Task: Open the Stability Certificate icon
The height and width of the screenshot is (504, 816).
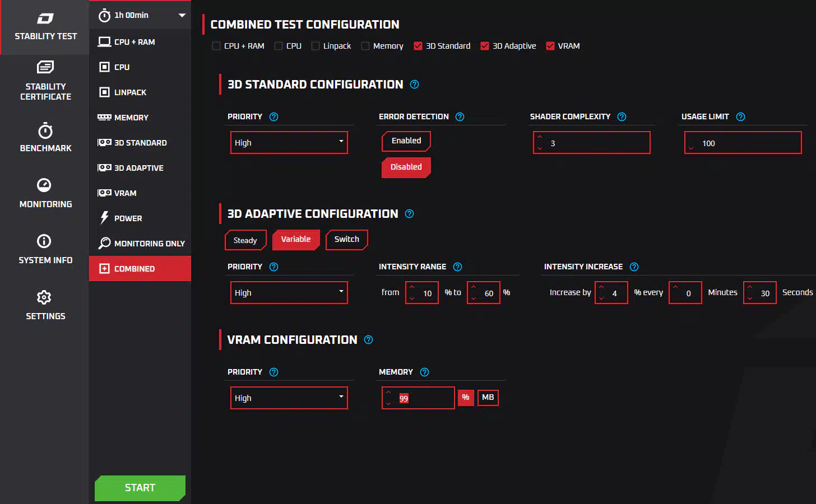Action: pos(45,67)
